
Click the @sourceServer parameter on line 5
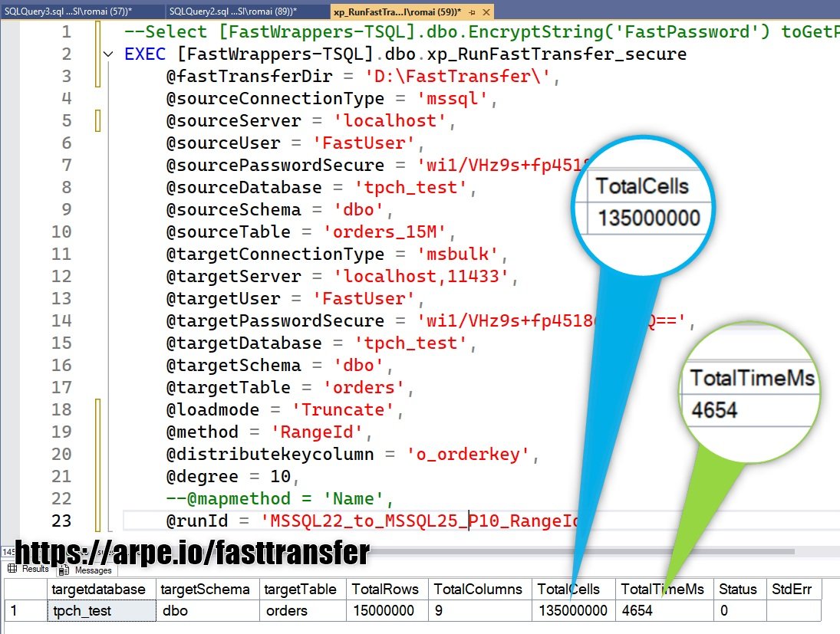[x=233, y=120]
